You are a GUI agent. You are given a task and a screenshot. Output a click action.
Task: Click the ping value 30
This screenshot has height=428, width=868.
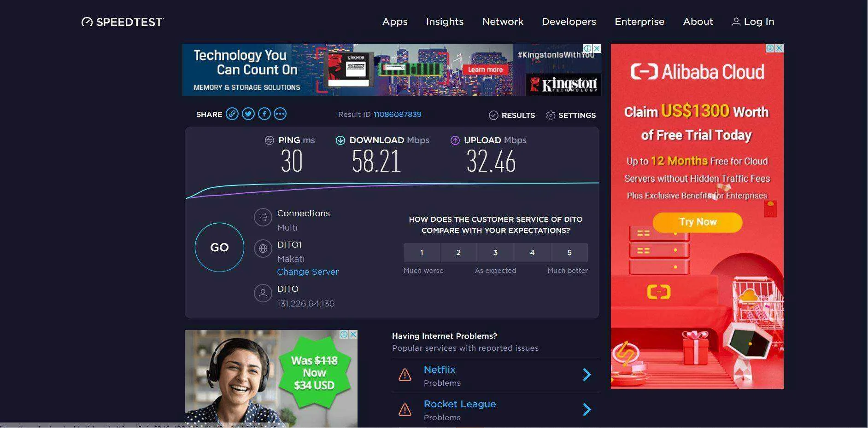pos(292,162)
